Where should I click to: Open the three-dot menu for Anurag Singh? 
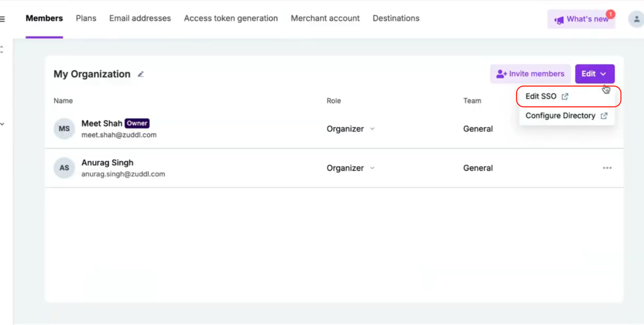tap(607, 168)
